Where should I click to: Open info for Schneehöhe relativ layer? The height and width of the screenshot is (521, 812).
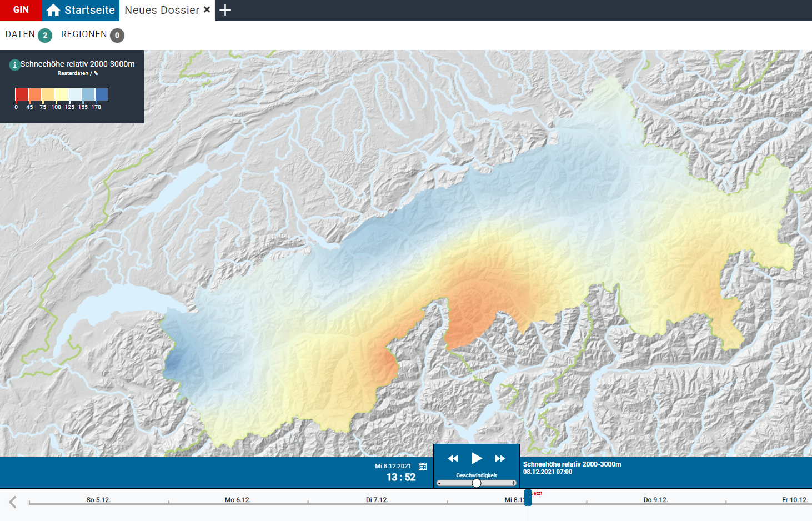(15, 65)
